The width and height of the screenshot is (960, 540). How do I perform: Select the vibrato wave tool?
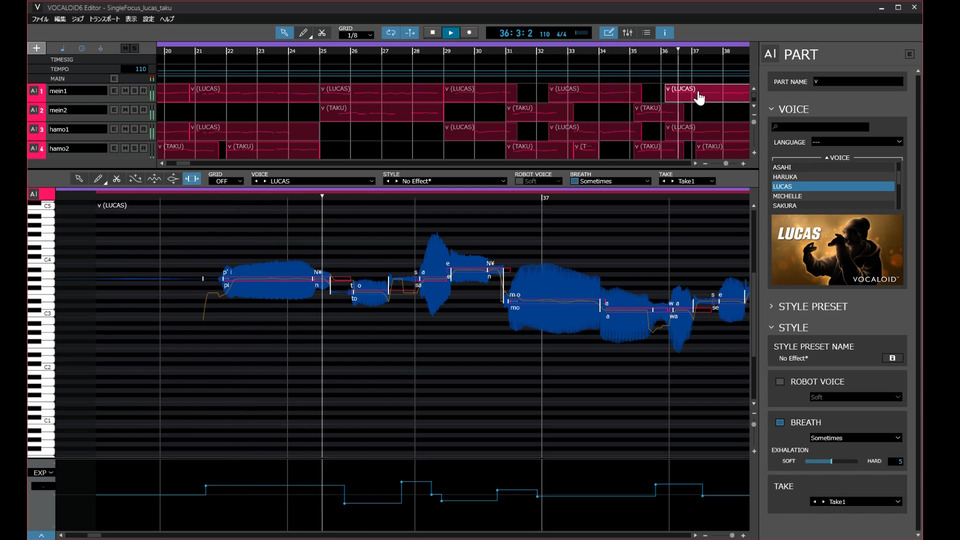tap(154, 179)
